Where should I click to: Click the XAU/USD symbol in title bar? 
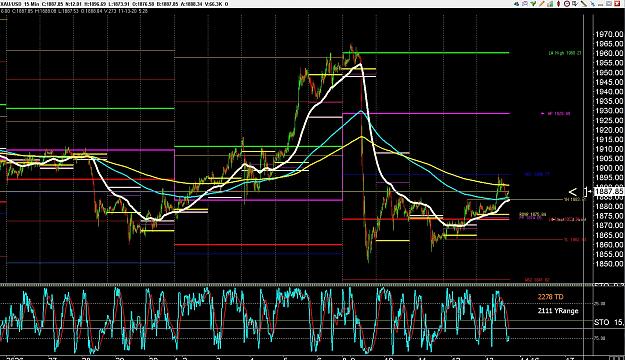pyautogui.click(x=11, y=4)
